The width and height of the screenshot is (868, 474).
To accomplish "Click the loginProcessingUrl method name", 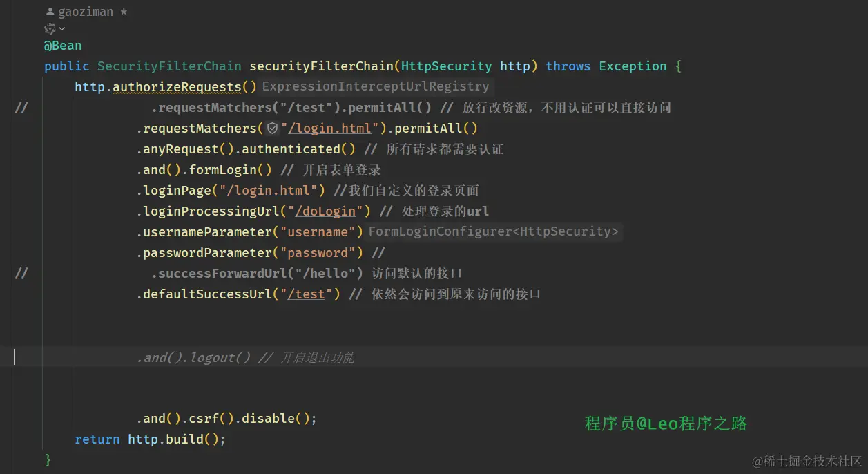I will [211, 211].
